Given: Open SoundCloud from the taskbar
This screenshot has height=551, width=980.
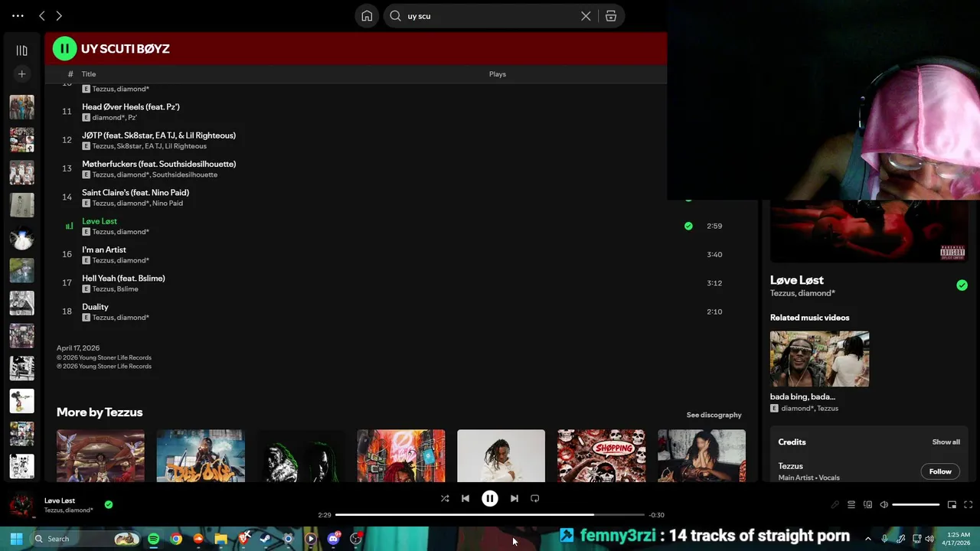Looking at the screenshot, I should pos(198,539).
